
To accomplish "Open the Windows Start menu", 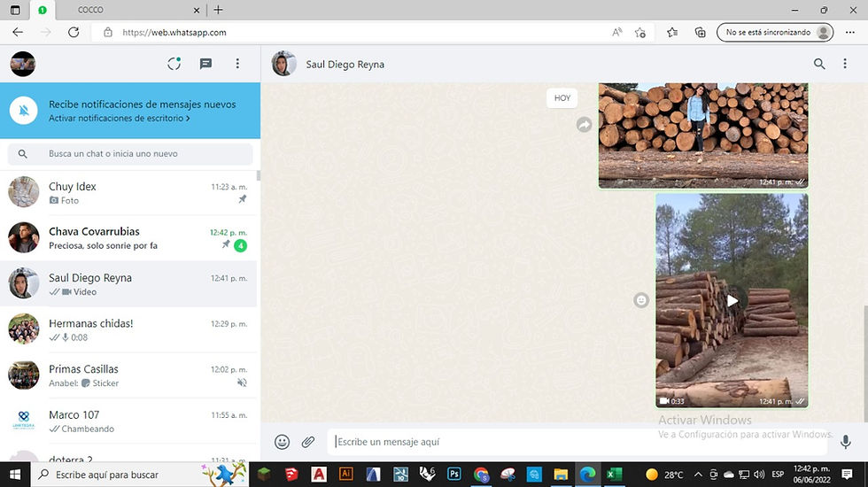I will (x=15, y=475).
